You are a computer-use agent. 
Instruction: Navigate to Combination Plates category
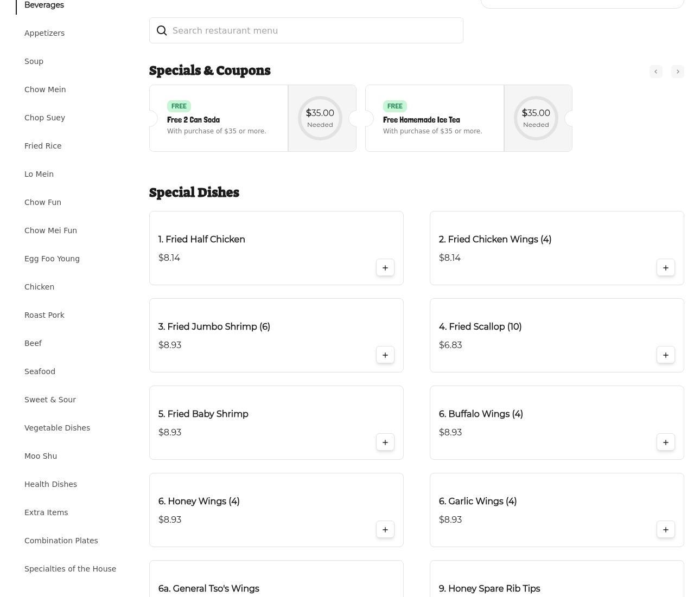tap(61, 541)
